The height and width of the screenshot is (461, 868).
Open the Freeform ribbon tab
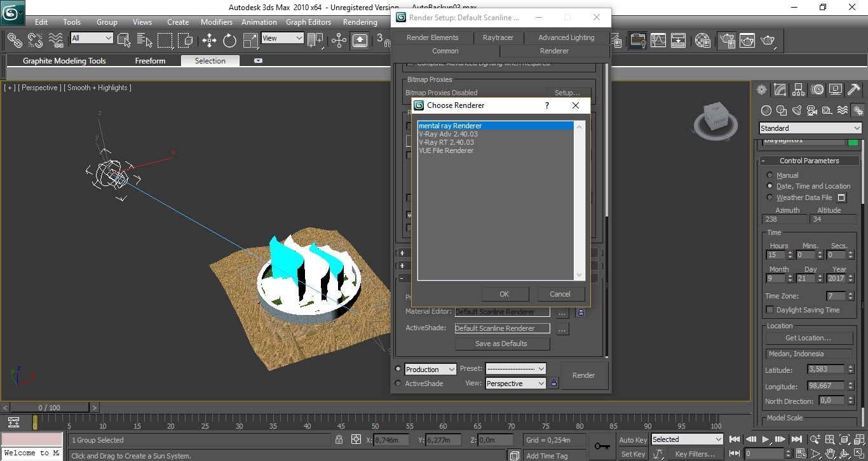150,61
